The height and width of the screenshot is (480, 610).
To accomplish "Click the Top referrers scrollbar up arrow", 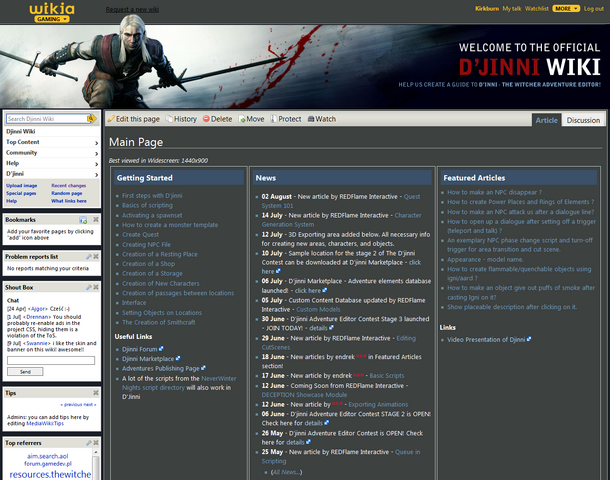I will pyautogui.click(x=96, y=452).
